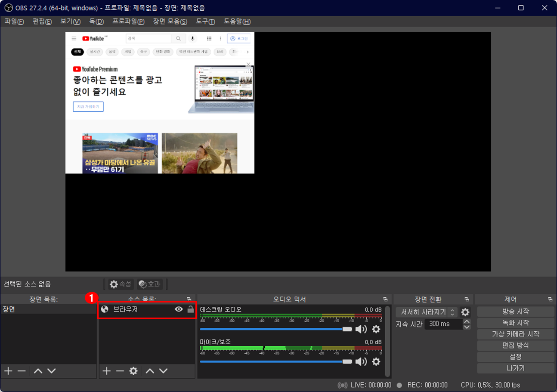The height and width of the screenshot is (392, 557).
Task: Click the 지속 시간 300 ms field
Action: [444, 324]
